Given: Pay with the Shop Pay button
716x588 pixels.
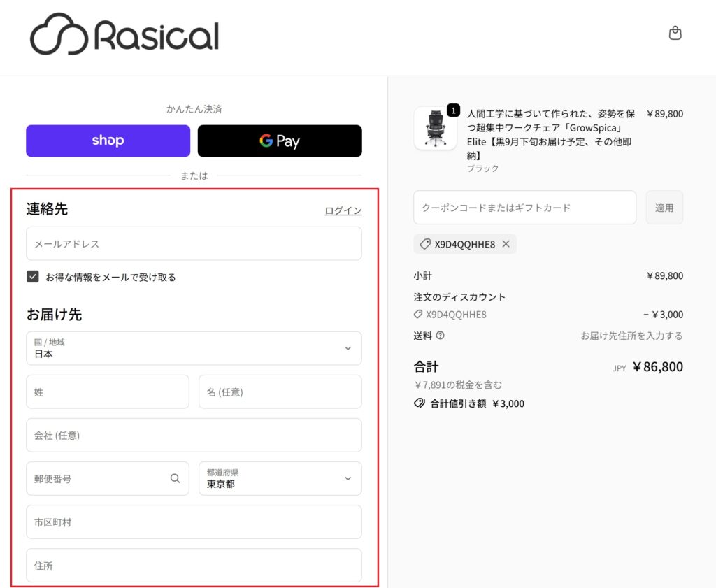Looking at the screenshot, I should click(x=108, y=141).
